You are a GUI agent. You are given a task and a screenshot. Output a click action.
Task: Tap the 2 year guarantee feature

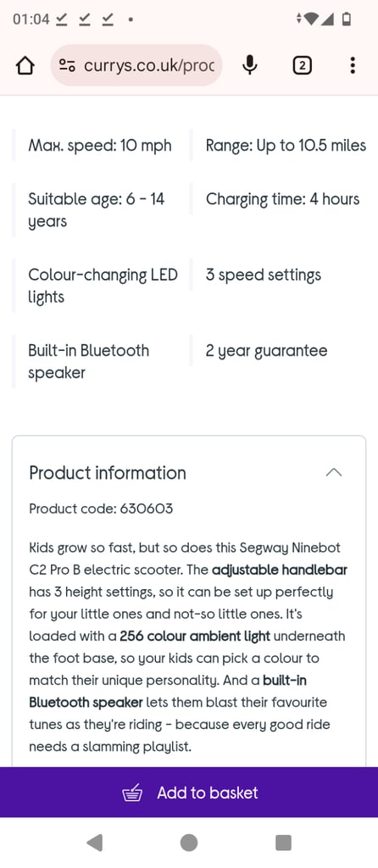(x=266, y=351)
